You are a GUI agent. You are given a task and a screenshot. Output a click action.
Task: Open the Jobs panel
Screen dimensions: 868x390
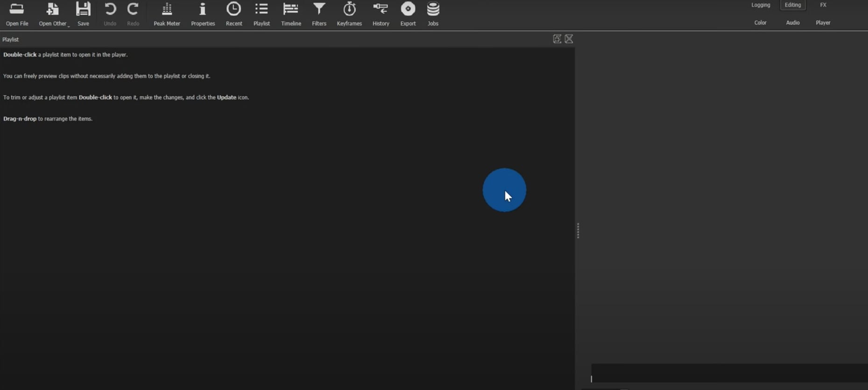tap(433, 14)
